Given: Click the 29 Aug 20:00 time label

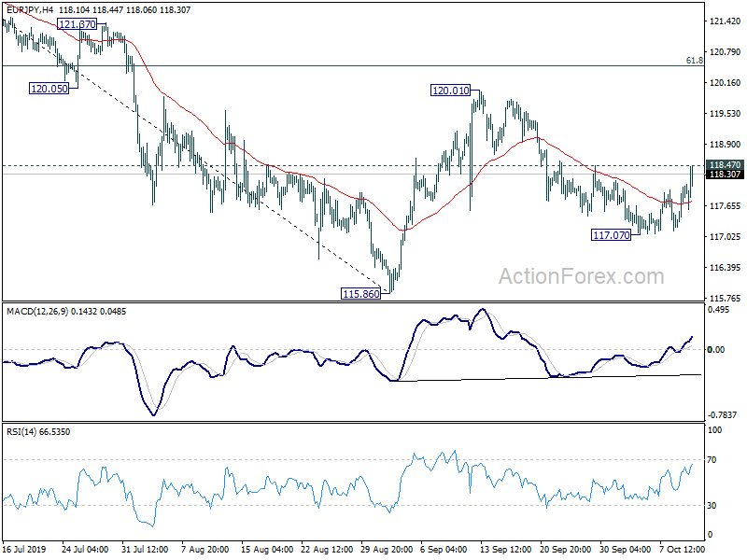Looking at the screenshot, I should [387, 549].
